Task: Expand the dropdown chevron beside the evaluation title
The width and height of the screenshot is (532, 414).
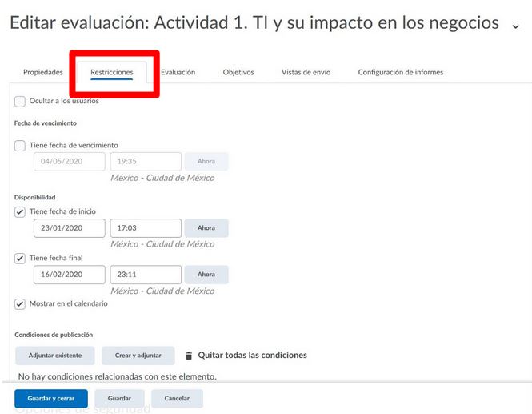Action: [x=515, y=26]
